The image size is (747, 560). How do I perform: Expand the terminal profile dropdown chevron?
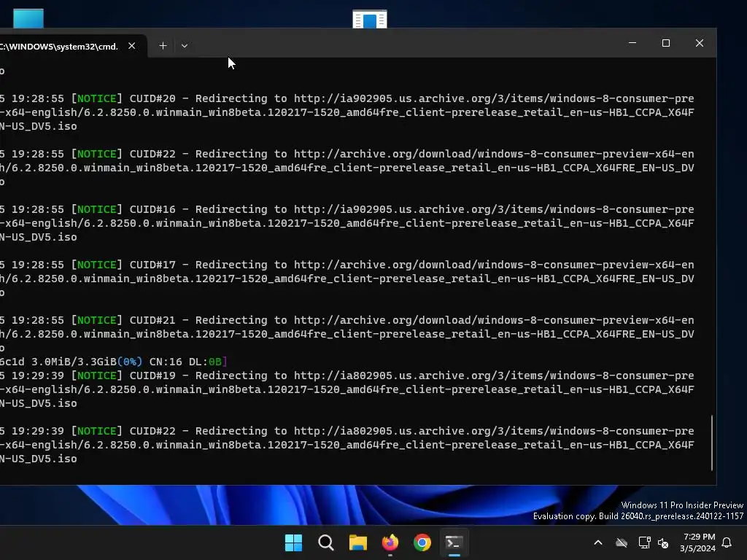(185, 46)
